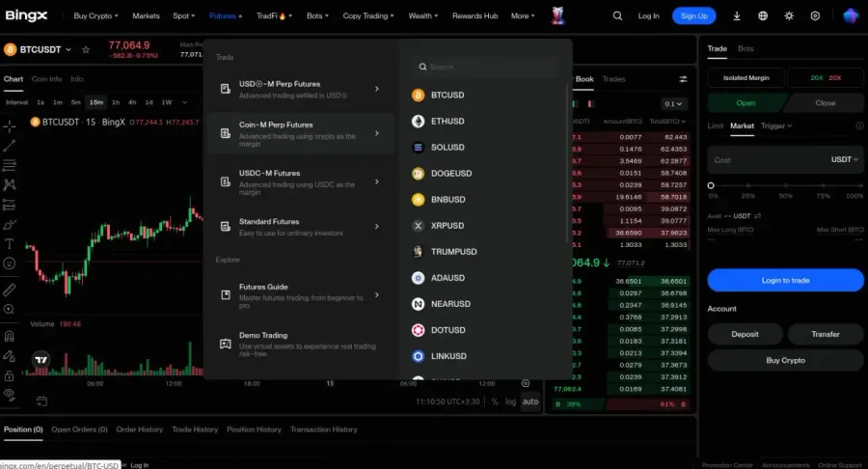Screen dimensions: 868x469
Task: Open the date range calendar icon
Action: tap(41, 400)
